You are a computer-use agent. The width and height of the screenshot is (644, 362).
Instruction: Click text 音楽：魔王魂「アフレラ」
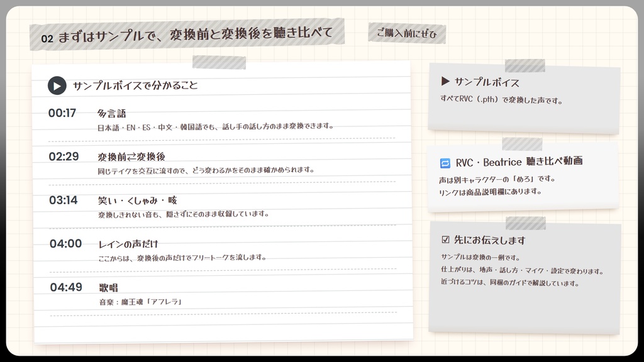click(140, 302)
